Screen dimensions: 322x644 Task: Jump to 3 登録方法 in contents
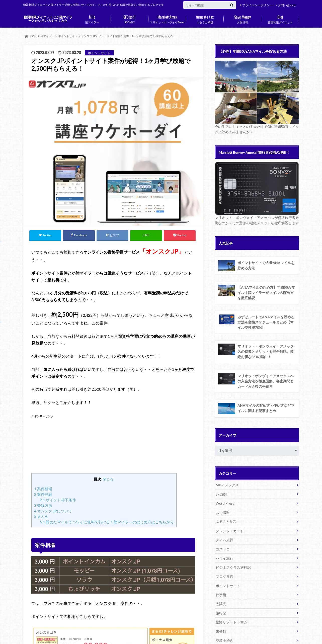[x=43, y=506]
